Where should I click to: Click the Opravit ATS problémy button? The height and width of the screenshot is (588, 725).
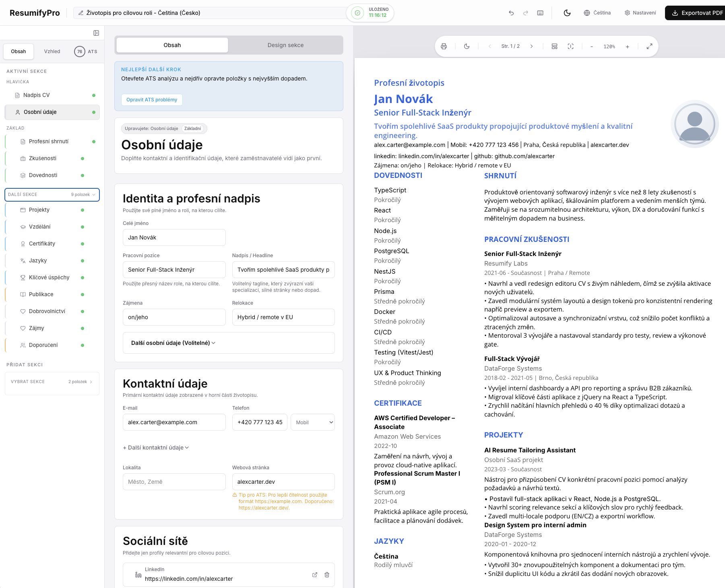pos(152,100)
